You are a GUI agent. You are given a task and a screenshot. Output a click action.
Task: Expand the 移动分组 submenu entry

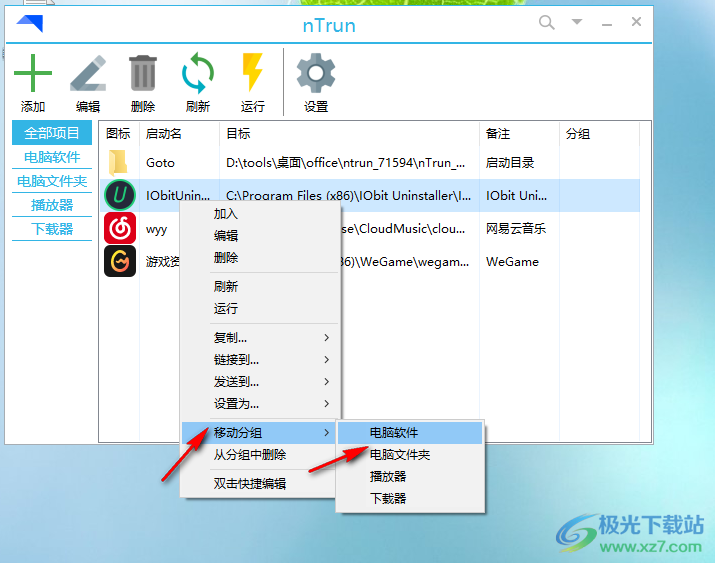pyautogui.click(x=260, y=433)
